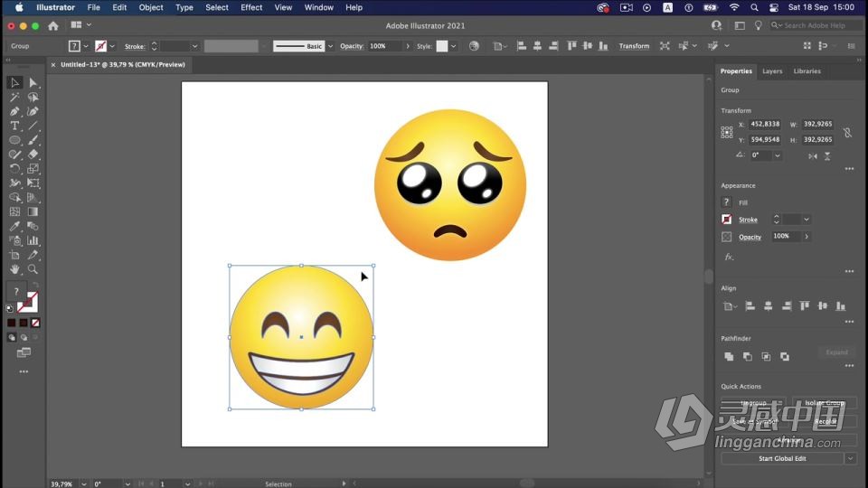Screen dimensions: 868x488
Task: Click the Fill box in the toolbar
Action: pos(16,292)
